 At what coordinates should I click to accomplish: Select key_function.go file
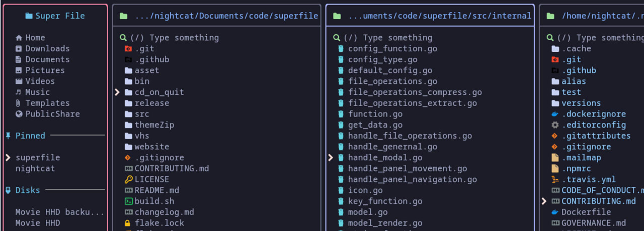pyautogui.click(x=385, y=201)
